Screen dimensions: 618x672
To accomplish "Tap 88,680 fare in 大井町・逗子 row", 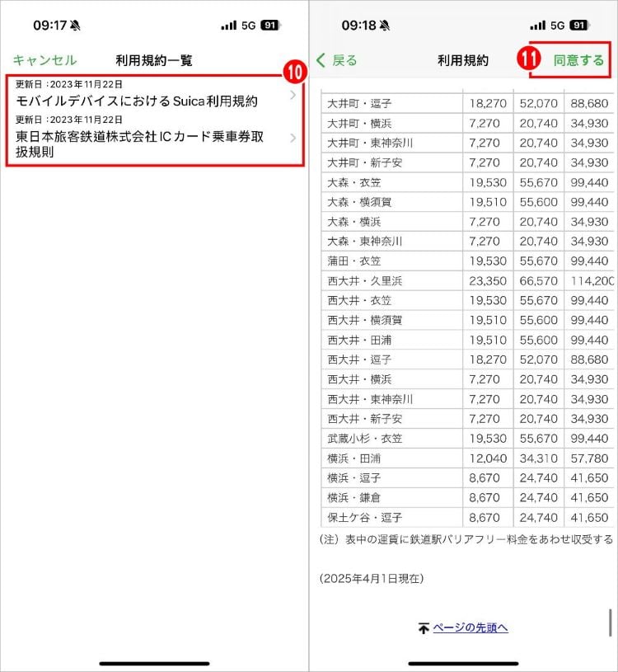I will coord(589,103).
